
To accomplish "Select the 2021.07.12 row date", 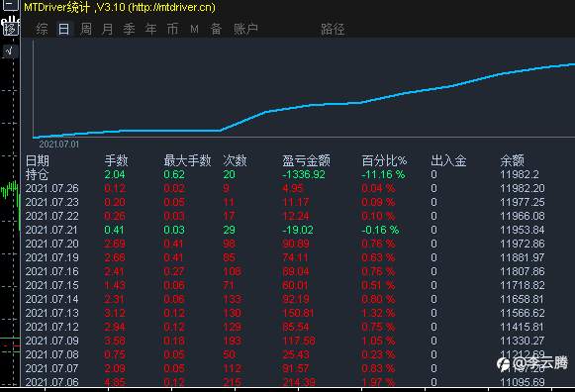I will [51, 327].
